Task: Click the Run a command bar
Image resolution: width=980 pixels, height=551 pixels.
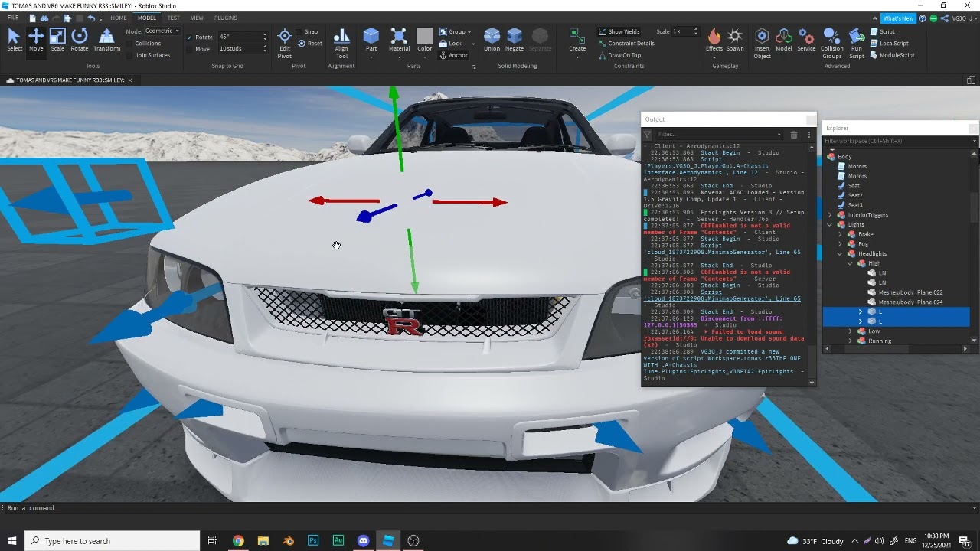Action: (x=490, y=508)
